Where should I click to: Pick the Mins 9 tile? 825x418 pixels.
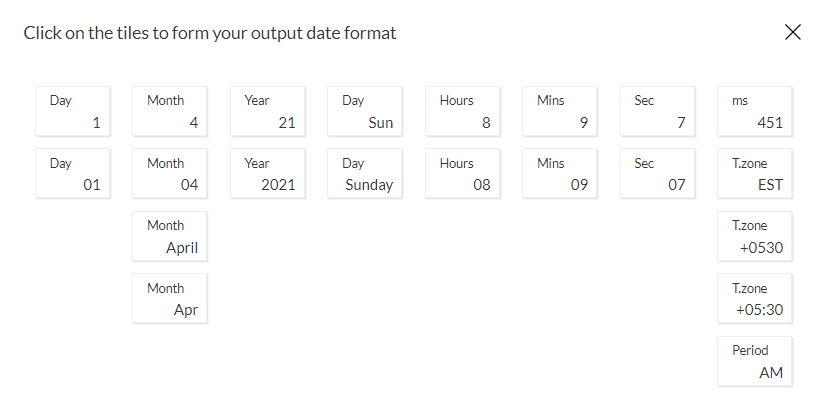560,111
